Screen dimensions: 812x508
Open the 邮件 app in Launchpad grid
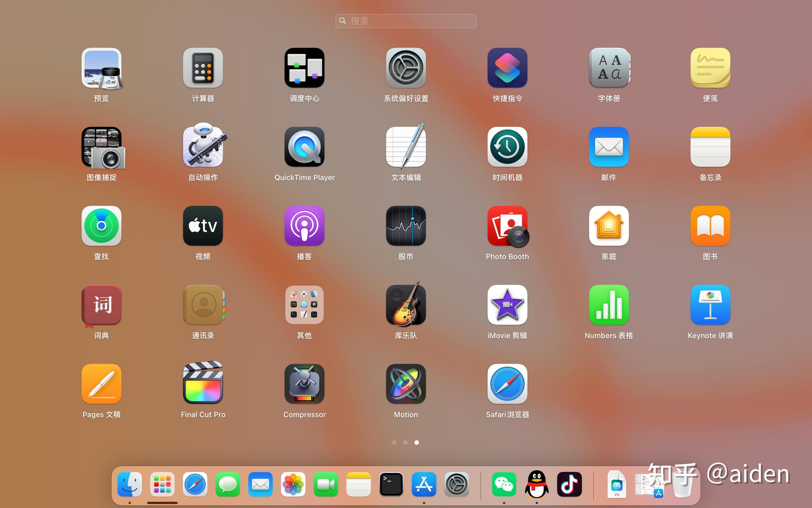pos(609,147)
